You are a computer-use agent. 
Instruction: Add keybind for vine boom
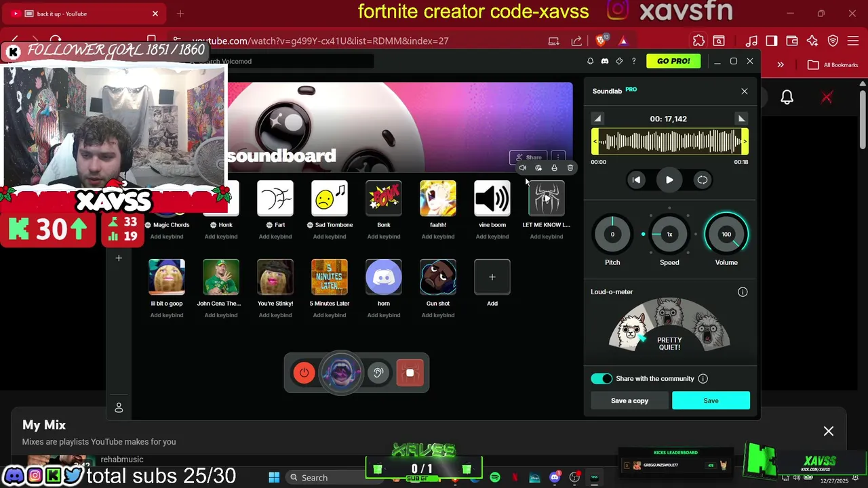(492, 237)
